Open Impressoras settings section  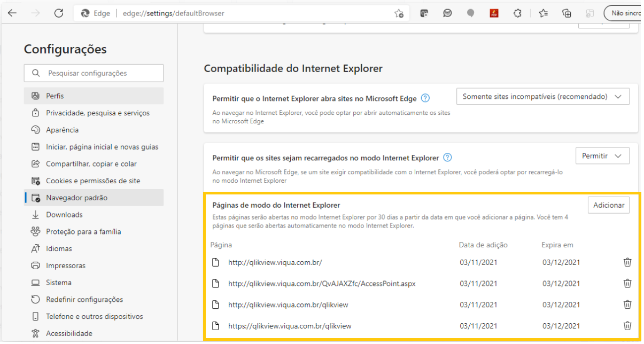[x=94, y=265]
